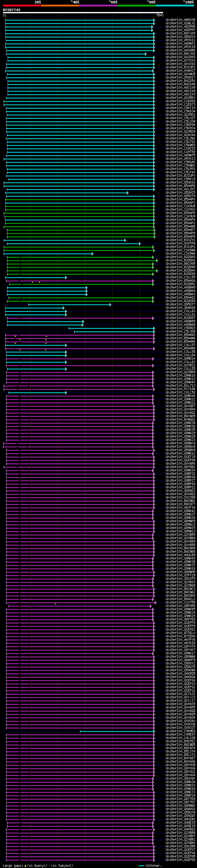Screen dimensions: 197x868
Task: Select the UniRef100_C1E8S6 label
Action: click(180, 101)
